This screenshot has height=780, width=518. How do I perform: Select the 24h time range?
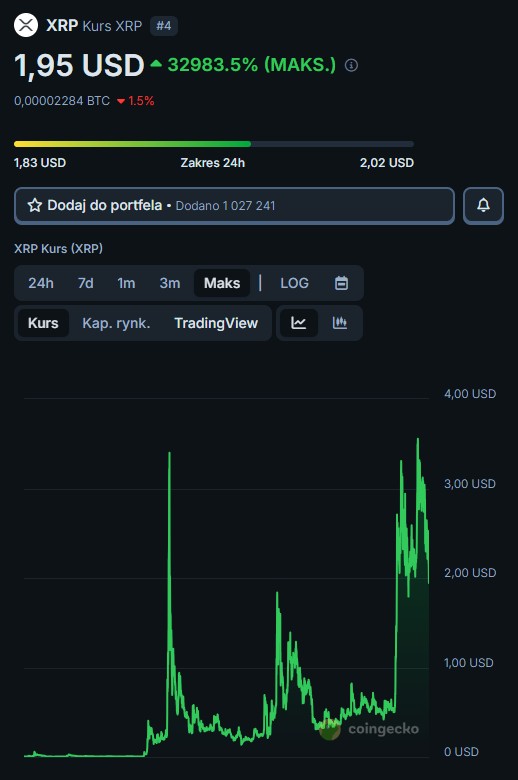(41, 283)
